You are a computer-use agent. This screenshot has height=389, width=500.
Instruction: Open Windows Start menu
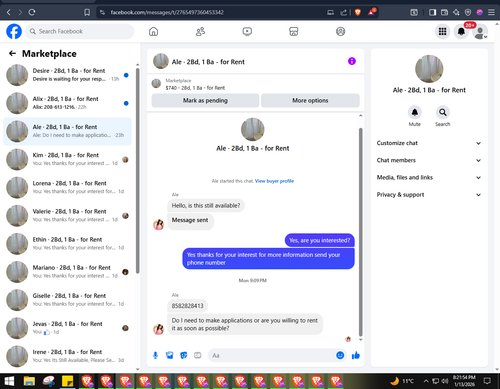9,381
